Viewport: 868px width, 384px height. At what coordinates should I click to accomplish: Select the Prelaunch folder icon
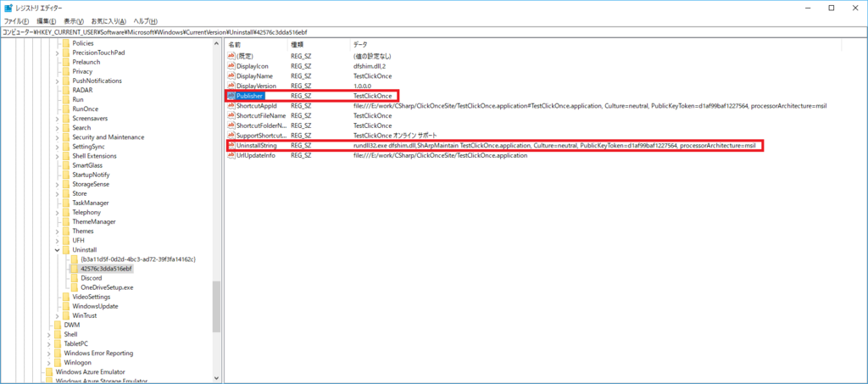pos(66,62)
